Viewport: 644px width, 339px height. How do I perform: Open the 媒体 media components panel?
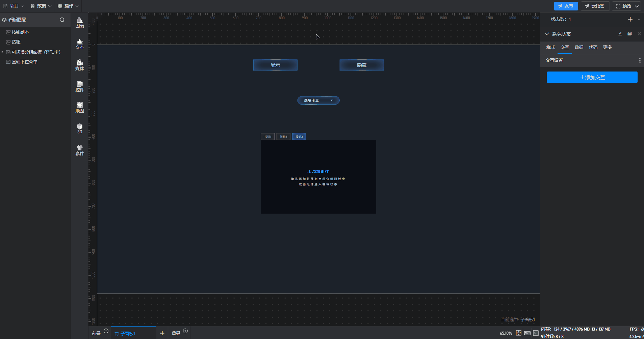coord(80,65)
